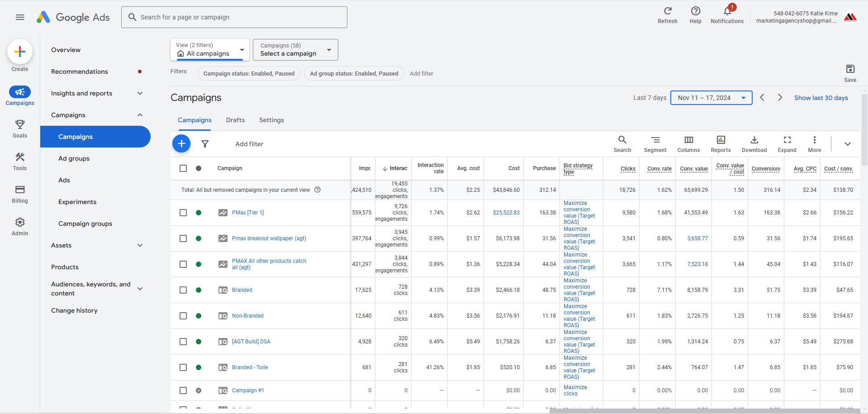This screenshot has width=868, height=414.
Task: Download the campaigns report
Action: (x=754, y=140)
